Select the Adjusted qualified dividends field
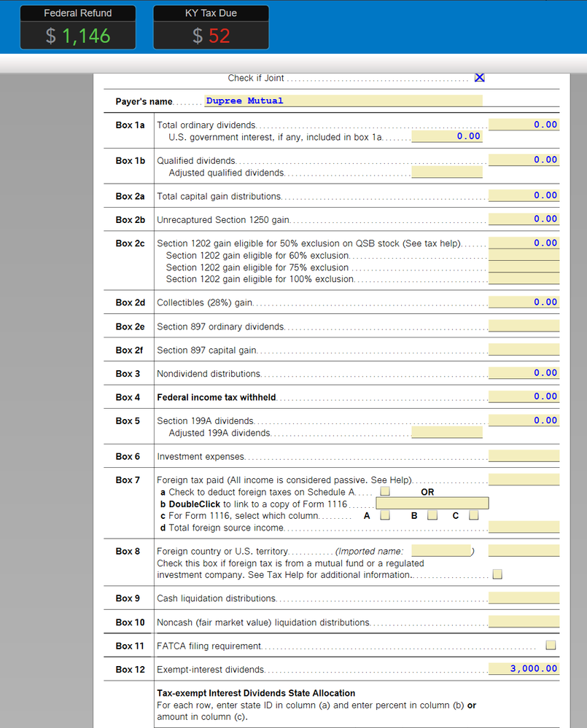The height and width of the screenshot is (728, 587). click(x=447, y=172)
